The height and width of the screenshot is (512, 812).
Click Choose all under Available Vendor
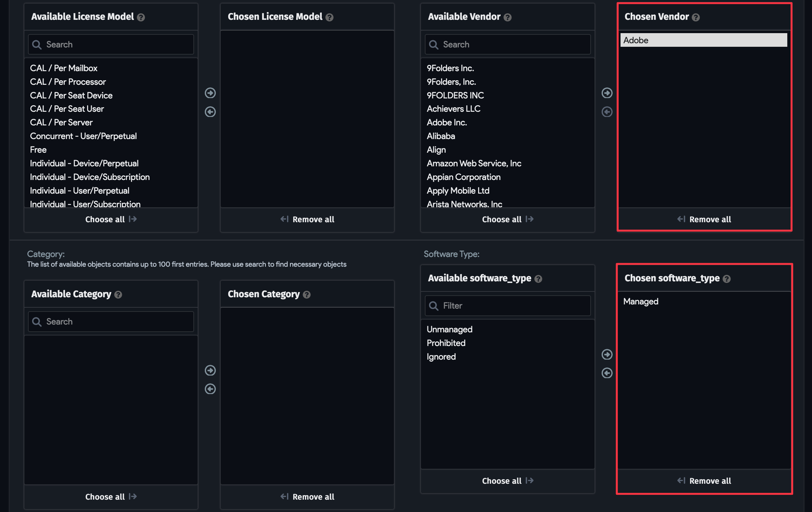507,219
